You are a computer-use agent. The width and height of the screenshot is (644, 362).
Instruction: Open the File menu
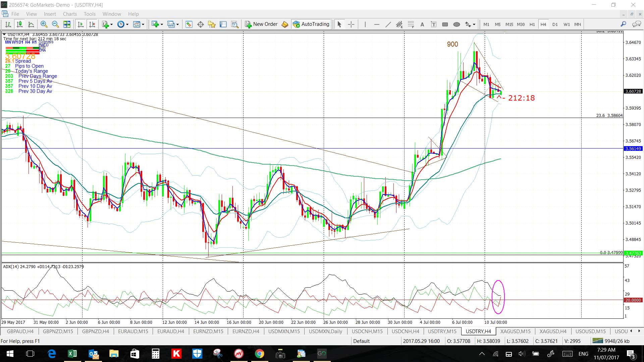[x=15, y=14]
